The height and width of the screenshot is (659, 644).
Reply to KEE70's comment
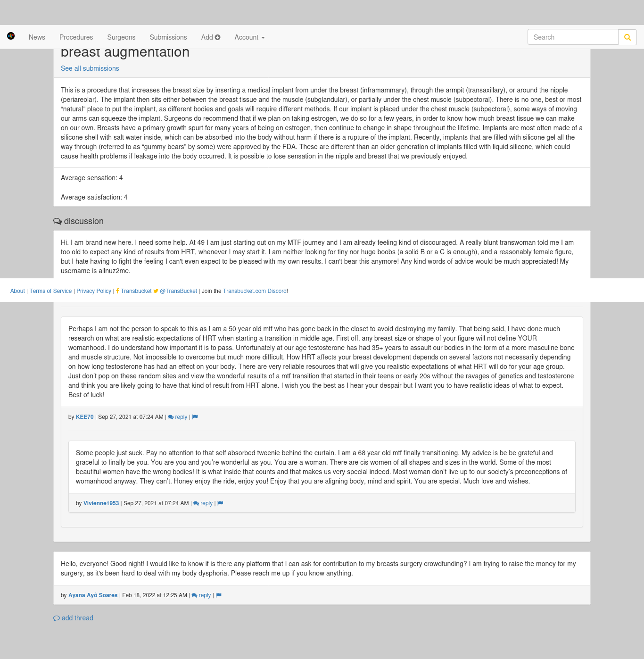pyautogui.click(x=178, y=417)
